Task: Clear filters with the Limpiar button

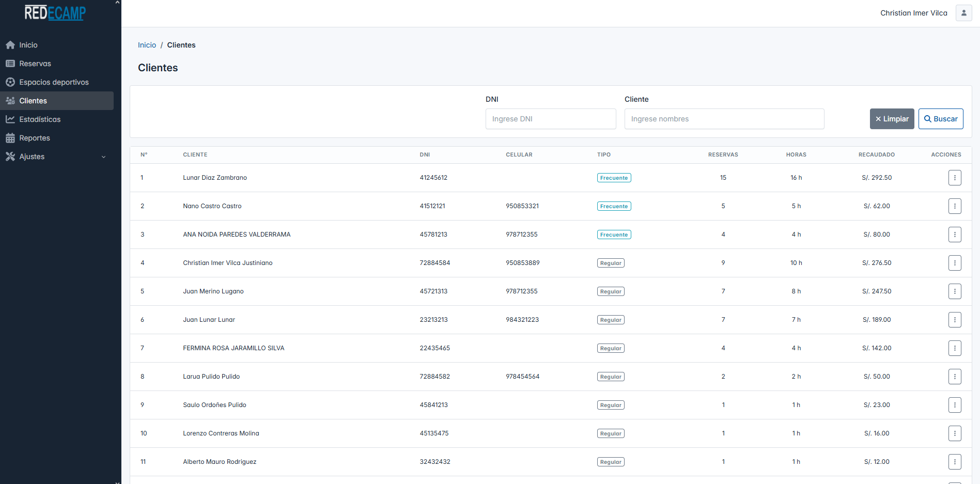Action: coord(892,119)
